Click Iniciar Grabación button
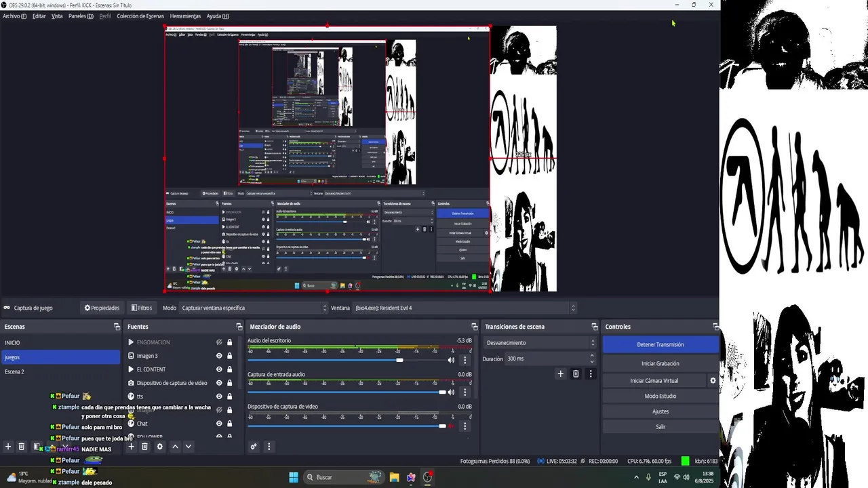Viewport: 868px width, 488px height. click(x=660, y=363)
